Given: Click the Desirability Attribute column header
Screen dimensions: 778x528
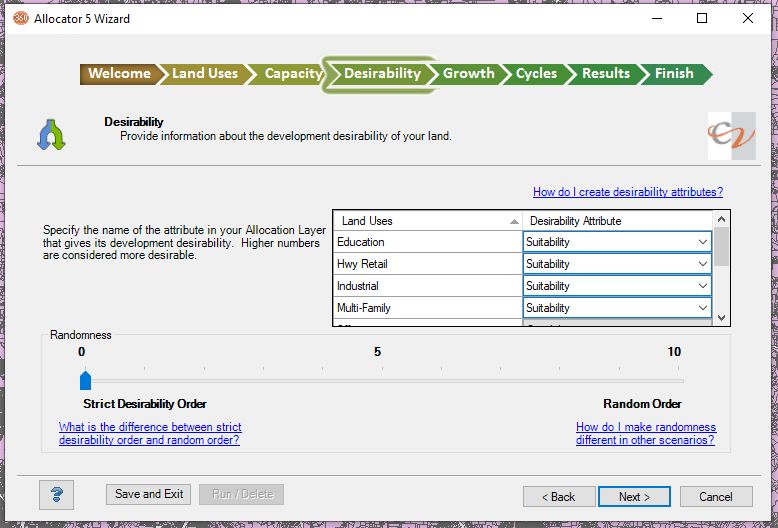Looking at the screenshot, I should point(617,221).
